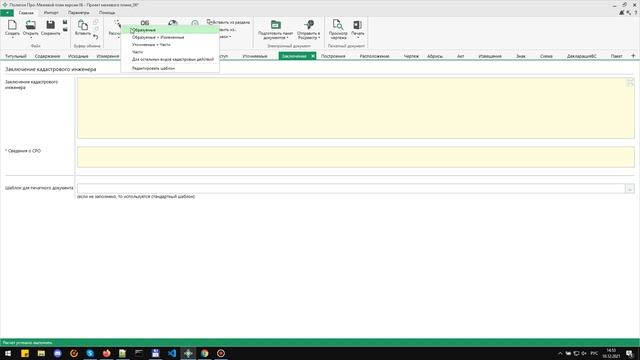Viewport: 640px width, 360px height.
Task: Open the Пакет section tab
Action: point(616,56)
